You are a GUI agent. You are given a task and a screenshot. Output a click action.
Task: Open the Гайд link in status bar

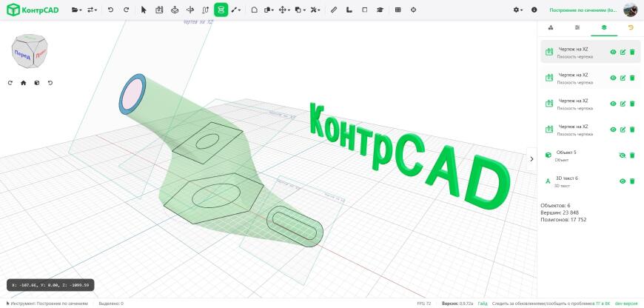pyautogui.click(x=482, y=304)
